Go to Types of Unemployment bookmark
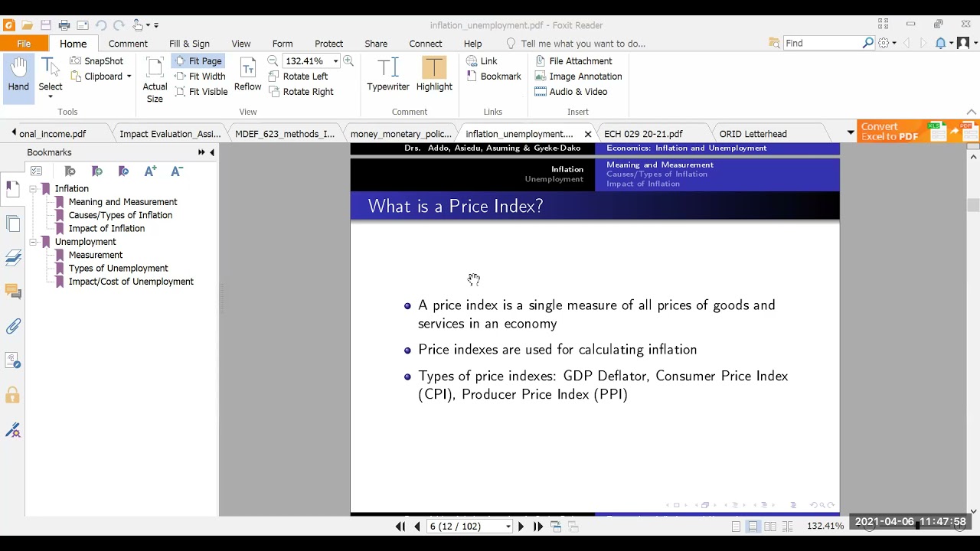The height and width of the screenshot is (551, 980). pos(118,269)
